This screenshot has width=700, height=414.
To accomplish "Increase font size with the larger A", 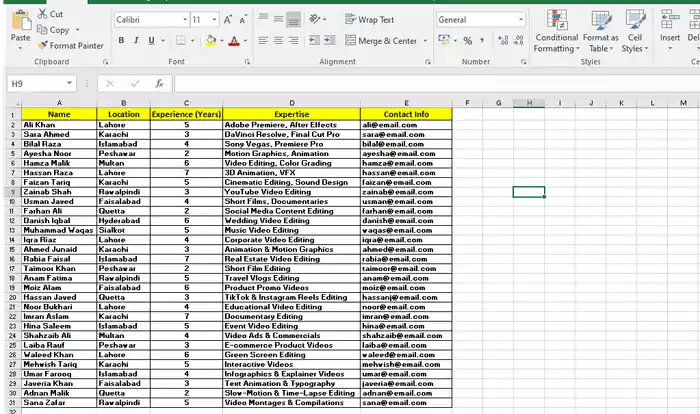I will [x=228, y=20].
